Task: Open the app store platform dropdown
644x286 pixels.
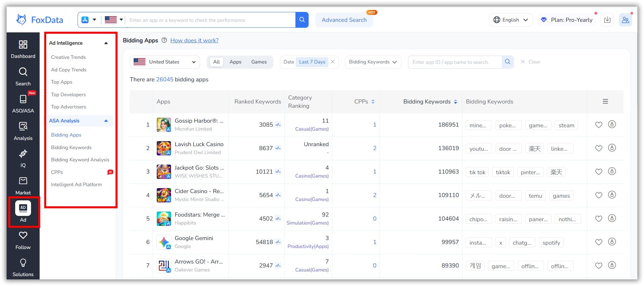Action: 89,20
